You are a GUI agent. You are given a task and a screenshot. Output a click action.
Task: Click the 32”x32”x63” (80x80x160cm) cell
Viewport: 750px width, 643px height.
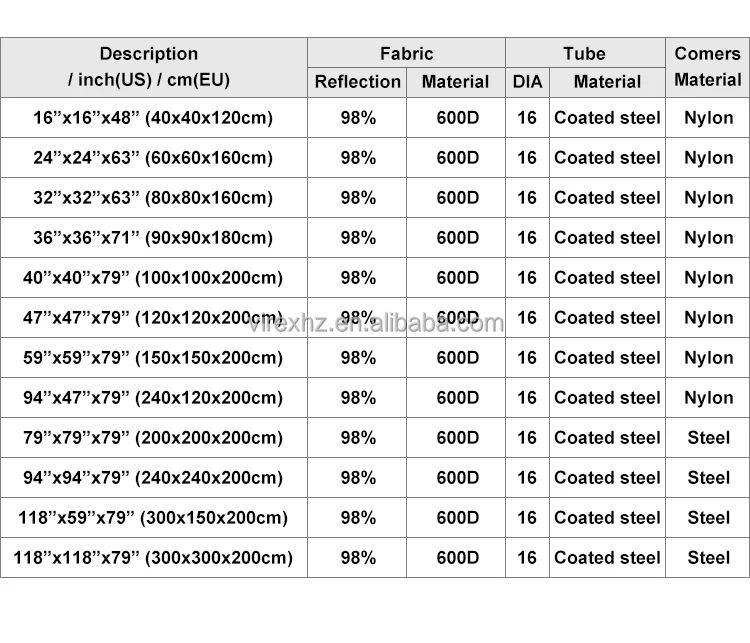tap(153, 198)
